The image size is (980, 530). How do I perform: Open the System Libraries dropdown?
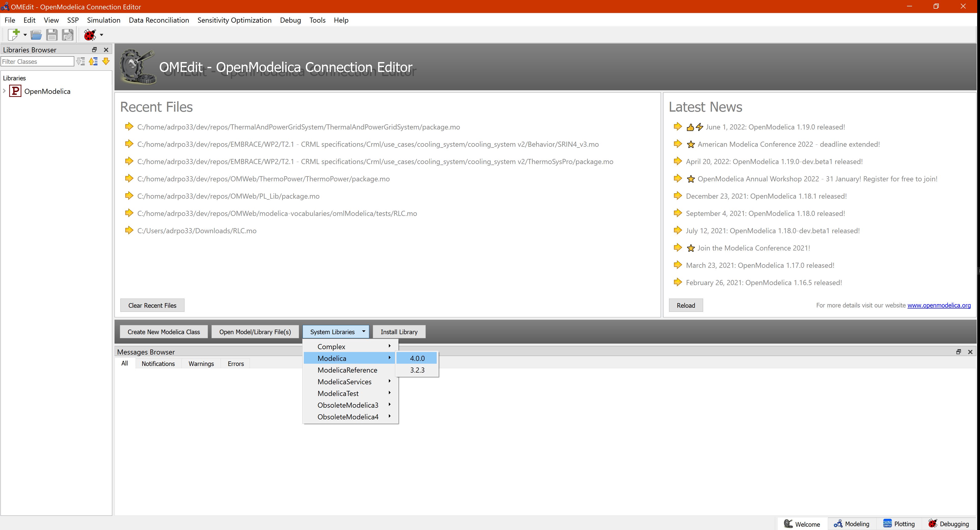(x=336, y=332)
